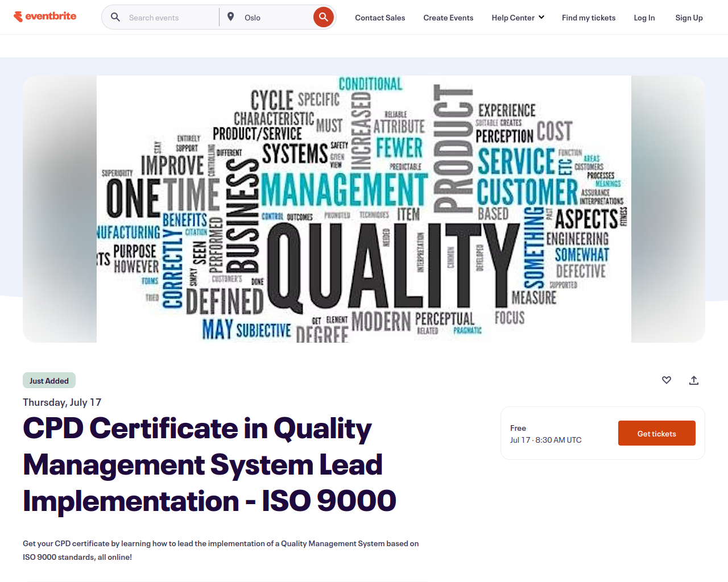Click the Just Added badge
The height and width of the screenshot is (582, 728).
pos(49,381)
